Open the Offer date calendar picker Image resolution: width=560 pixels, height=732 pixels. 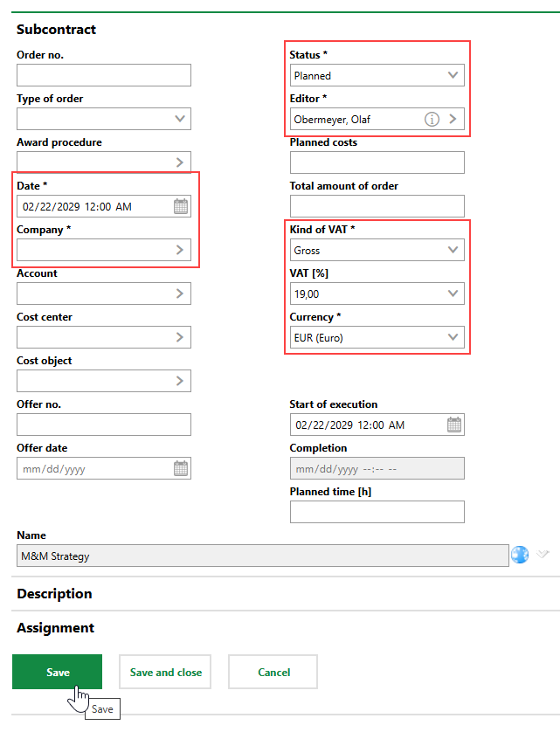click(x=181, y=468)
